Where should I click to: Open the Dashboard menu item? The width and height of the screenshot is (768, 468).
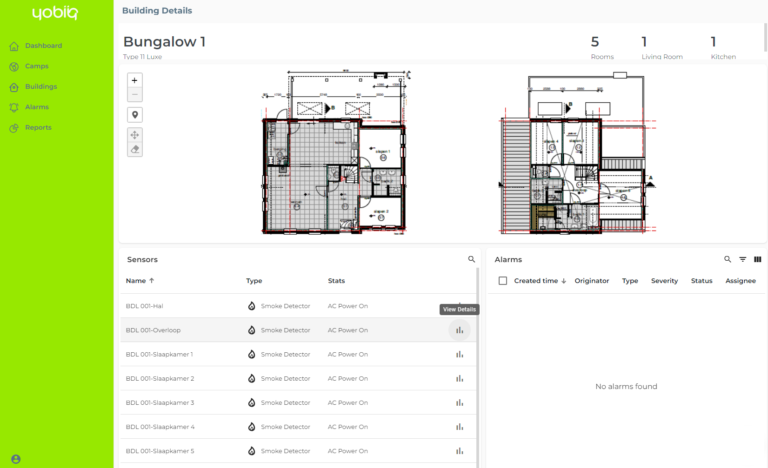tap(43, 46)
